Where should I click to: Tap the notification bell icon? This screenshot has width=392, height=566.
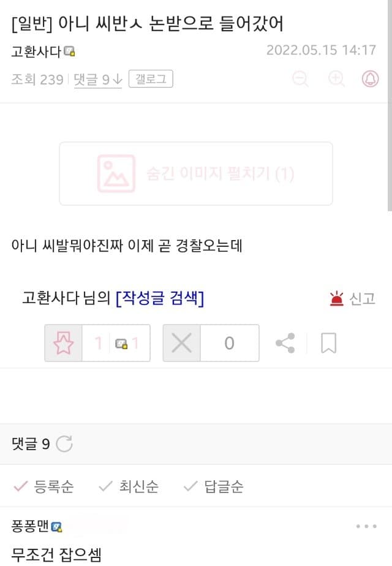(x=371, y=78)
